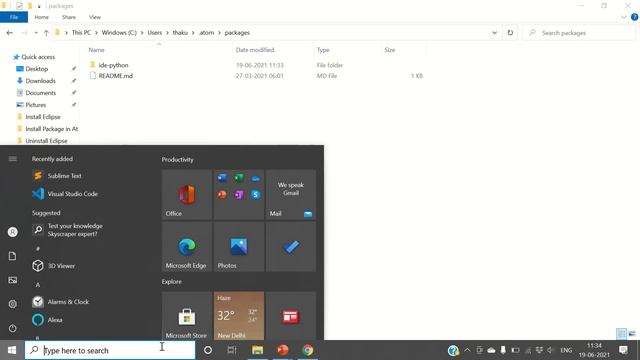Open the Office apps group tile

239,195
